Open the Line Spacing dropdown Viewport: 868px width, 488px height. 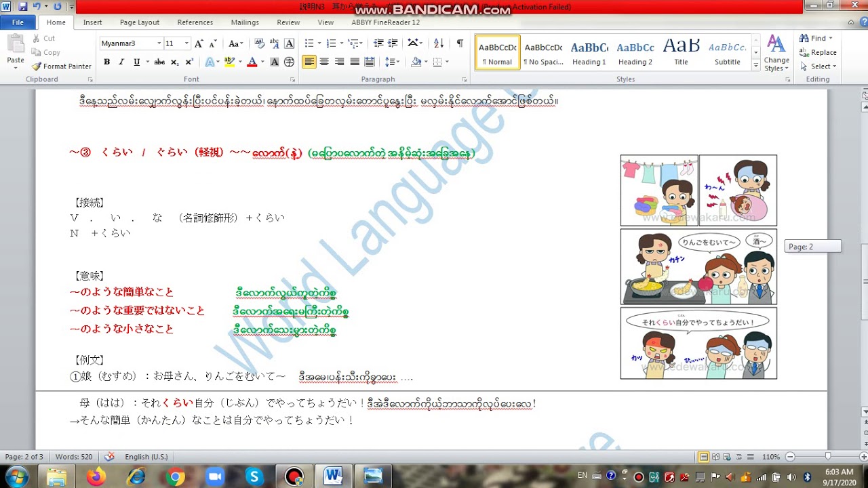[392, 62]
